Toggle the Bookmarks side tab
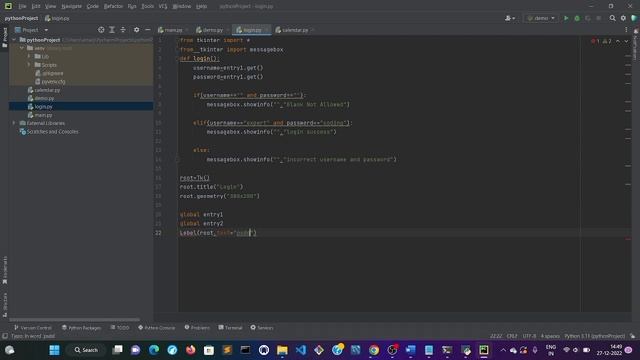This screenshot has height=360, width=640. [x=5, y=270]
